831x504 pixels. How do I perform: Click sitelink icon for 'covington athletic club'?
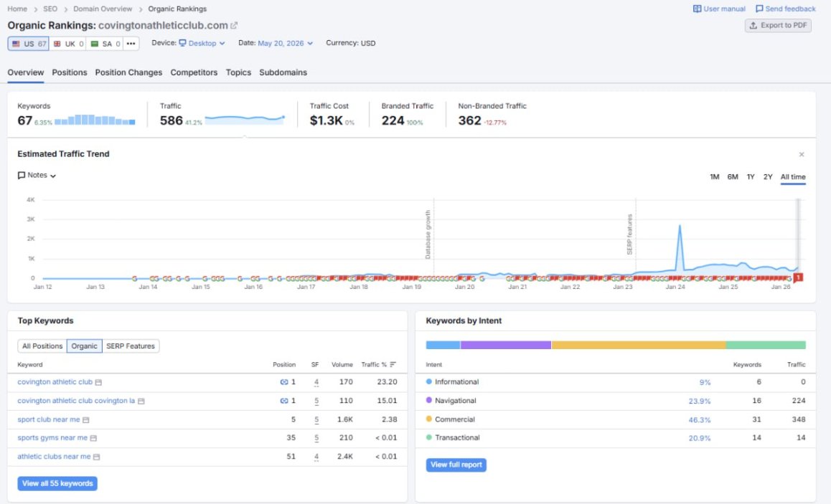(284, 382)
